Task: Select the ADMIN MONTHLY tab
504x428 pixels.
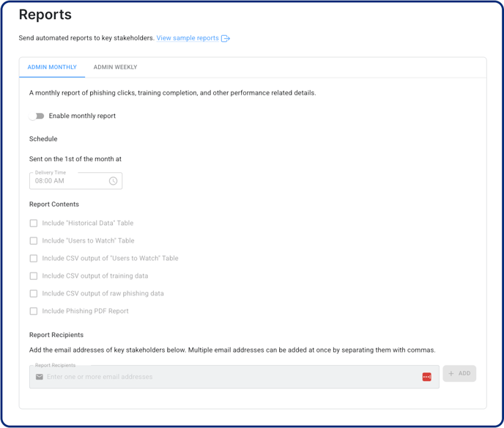Action: point(52,67)
